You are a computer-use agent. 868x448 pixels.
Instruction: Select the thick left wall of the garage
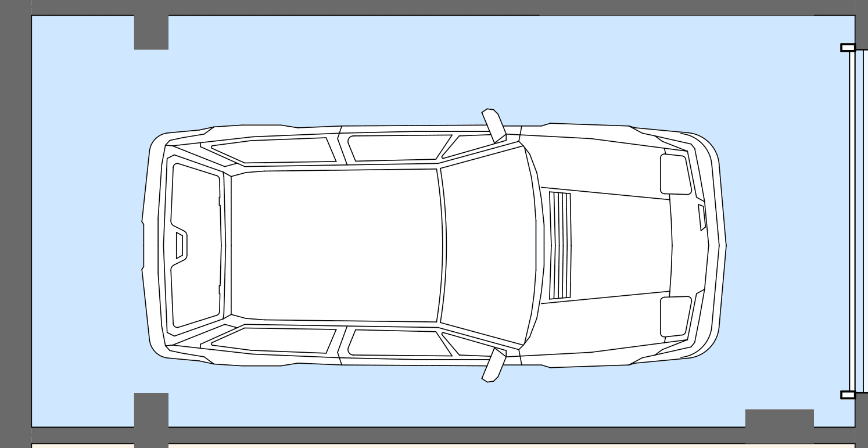point(16,224)
